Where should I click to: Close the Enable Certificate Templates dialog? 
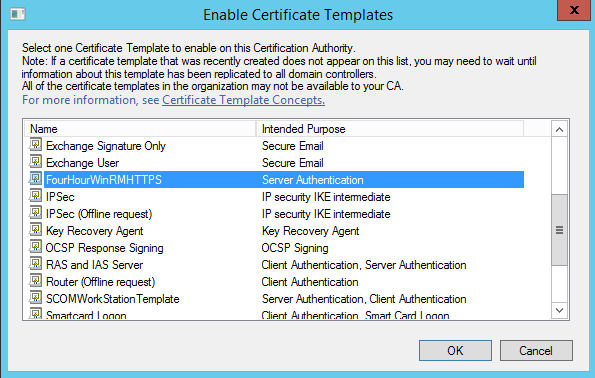pos(574,10)
